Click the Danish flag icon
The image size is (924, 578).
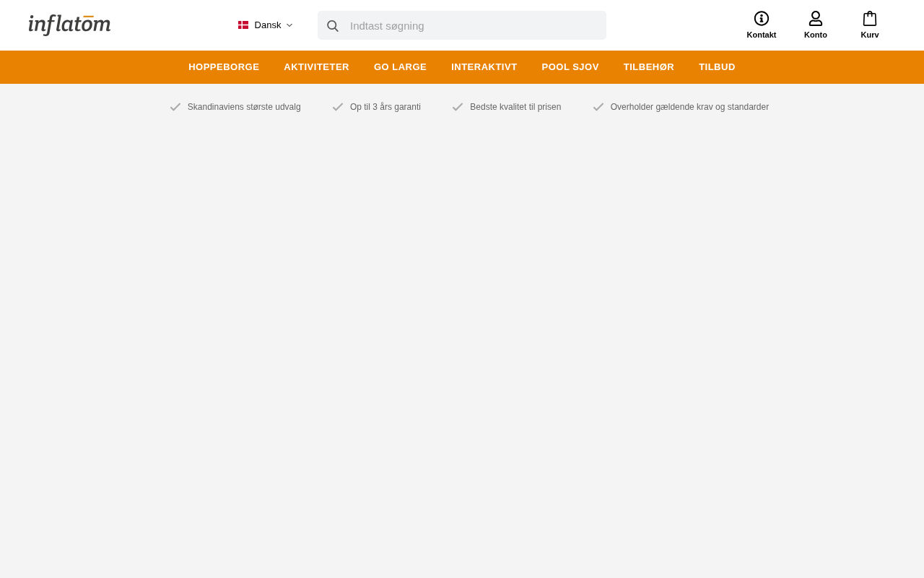pos(243,25)
